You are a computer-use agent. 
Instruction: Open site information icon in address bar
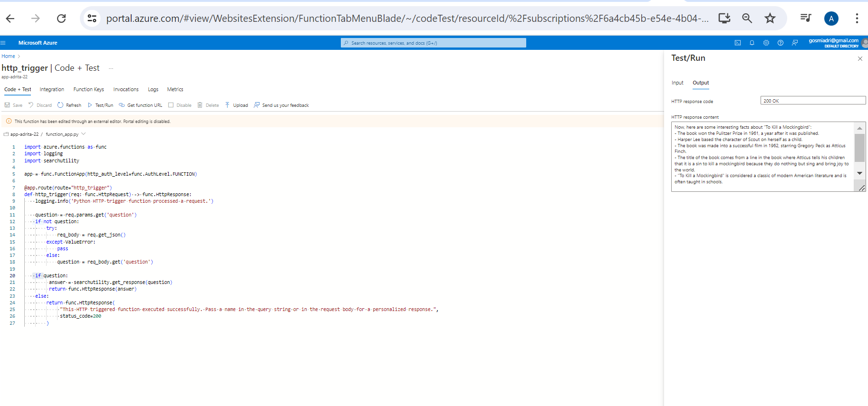[92, 19]
